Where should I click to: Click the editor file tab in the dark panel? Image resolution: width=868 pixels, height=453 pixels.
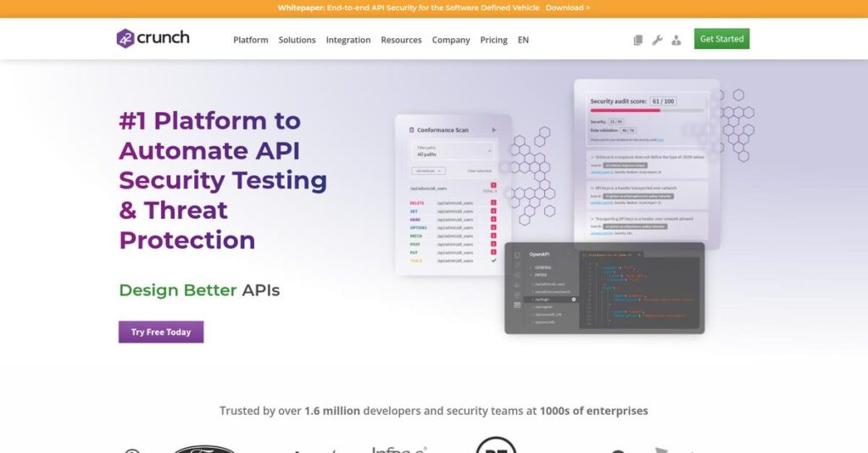pos(611,254)
